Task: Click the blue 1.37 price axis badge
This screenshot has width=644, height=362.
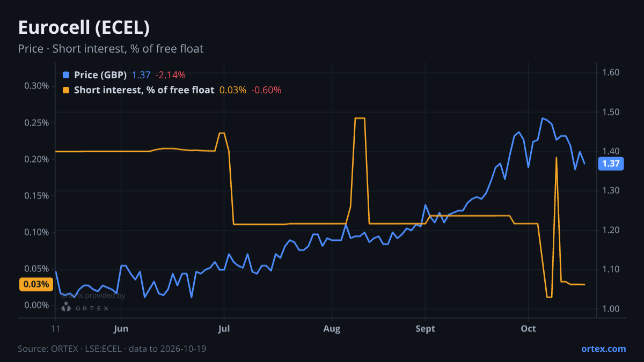Action: pos(611,164)
